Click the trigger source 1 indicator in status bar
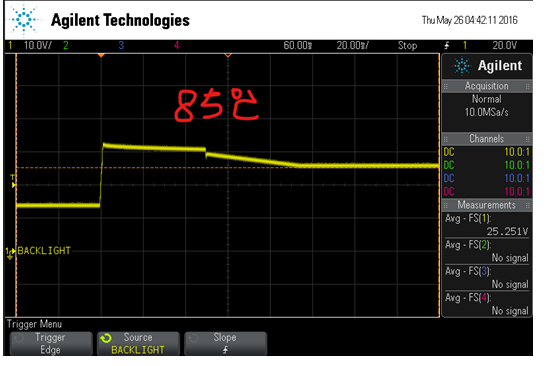Screen dimensions: 547x366 (465, 45)
